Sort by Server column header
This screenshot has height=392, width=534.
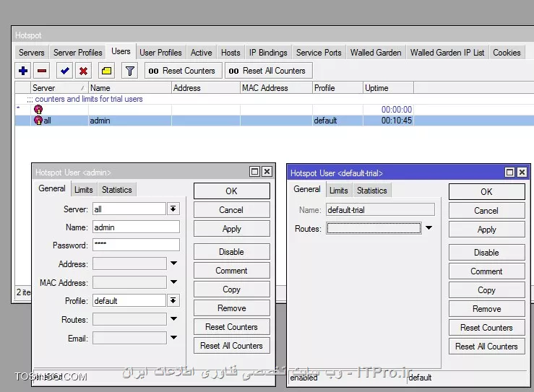(59, 88)
